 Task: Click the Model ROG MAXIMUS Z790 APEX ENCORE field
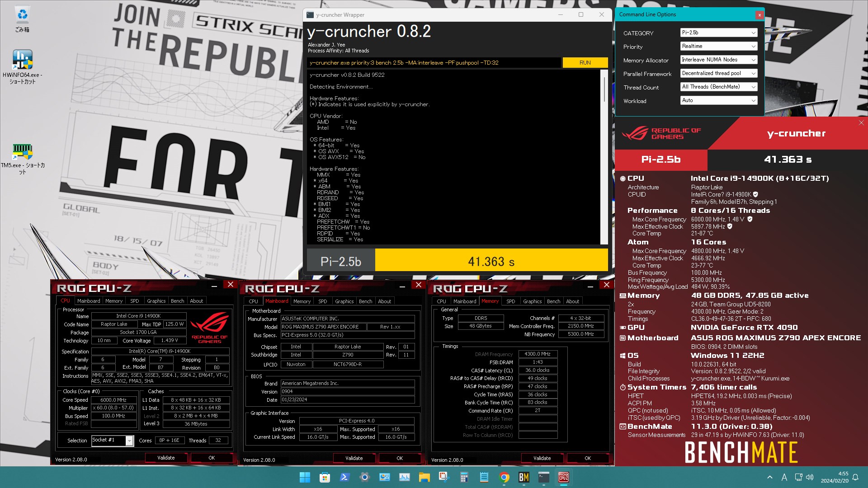click(x=323, y=327)
